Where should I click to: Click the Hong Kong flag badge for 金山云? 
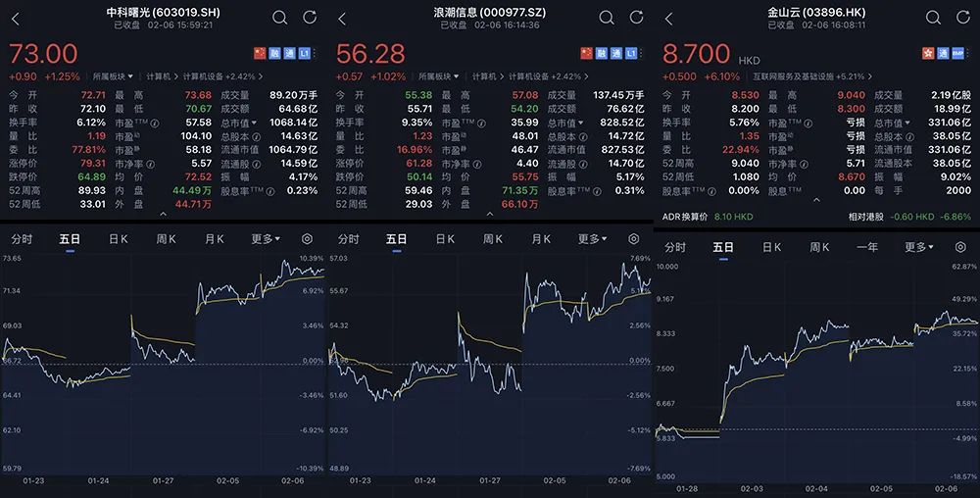[929, 54]
